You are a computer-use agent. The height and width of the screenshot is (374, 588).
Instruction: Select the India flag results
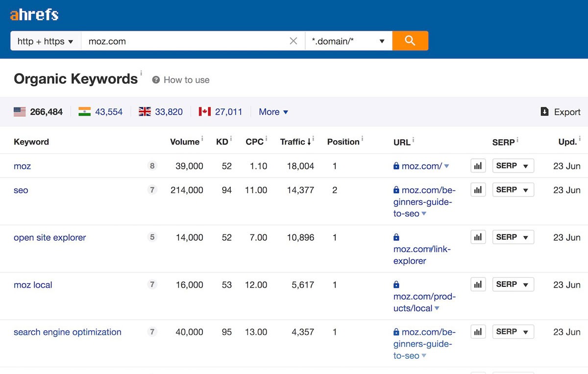coord(85,112)
